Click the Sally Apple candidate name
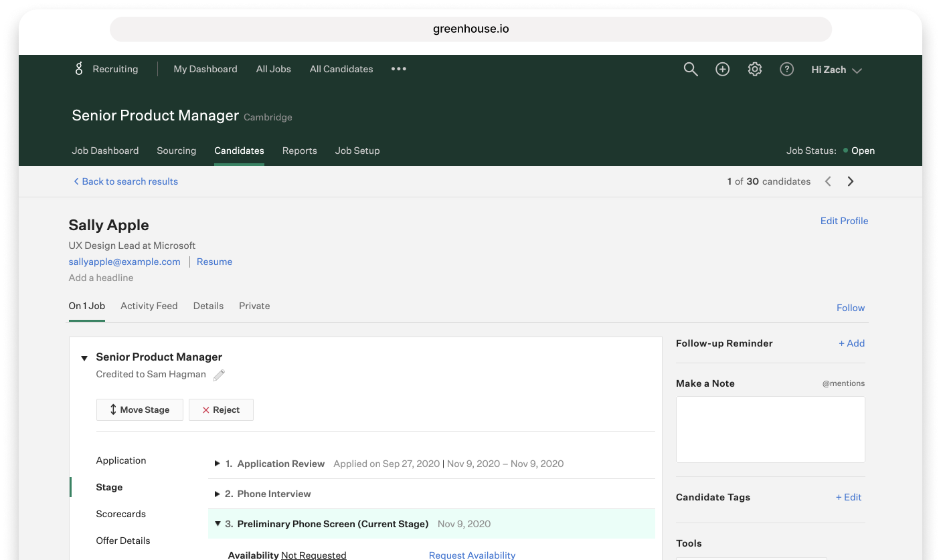Image resolution: width=941 pixels, height=560 pixels. [x=108, y=225]
